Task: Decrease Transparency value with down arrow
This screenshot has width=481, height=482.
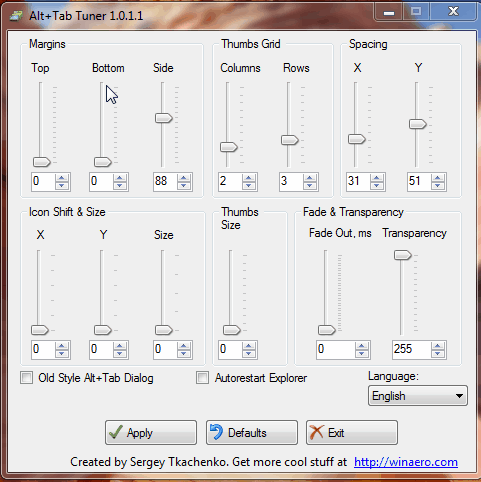Action: tap(438, 354)
